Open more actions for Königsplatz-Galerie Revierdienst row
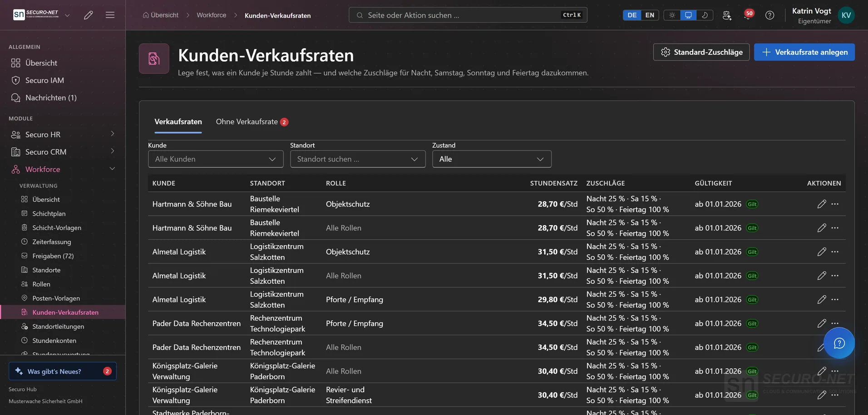 click(x=835, y=395)
